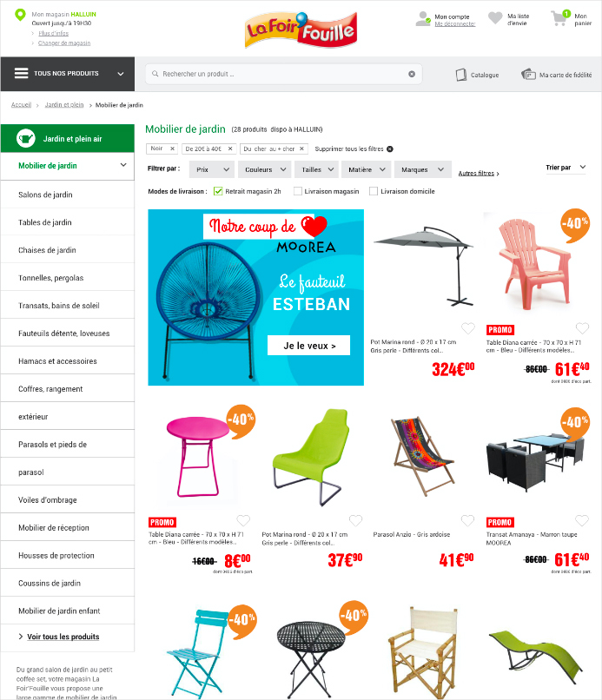This screenshot has width=602, height=700.
Task: Open the Catalogue icon
Action: pyautogui.click(x=461, y=75)
